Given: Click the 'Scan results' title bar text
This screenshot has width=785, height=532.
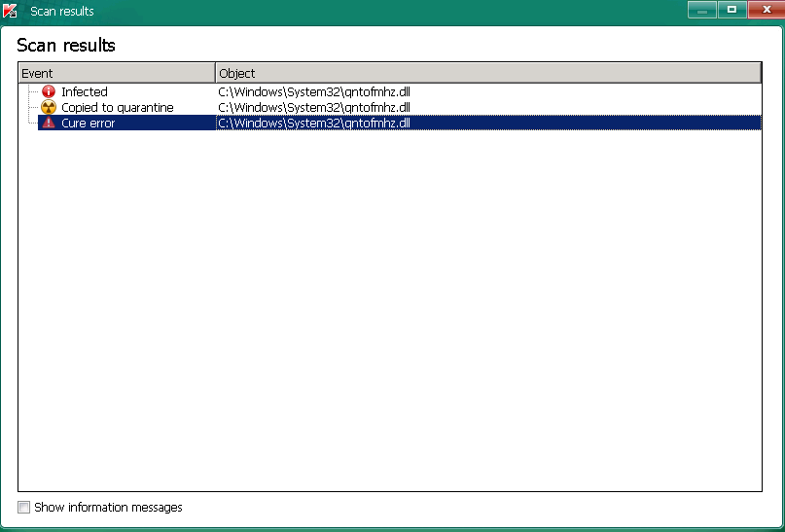Looking at the screenshot, I should click(62, 11).
